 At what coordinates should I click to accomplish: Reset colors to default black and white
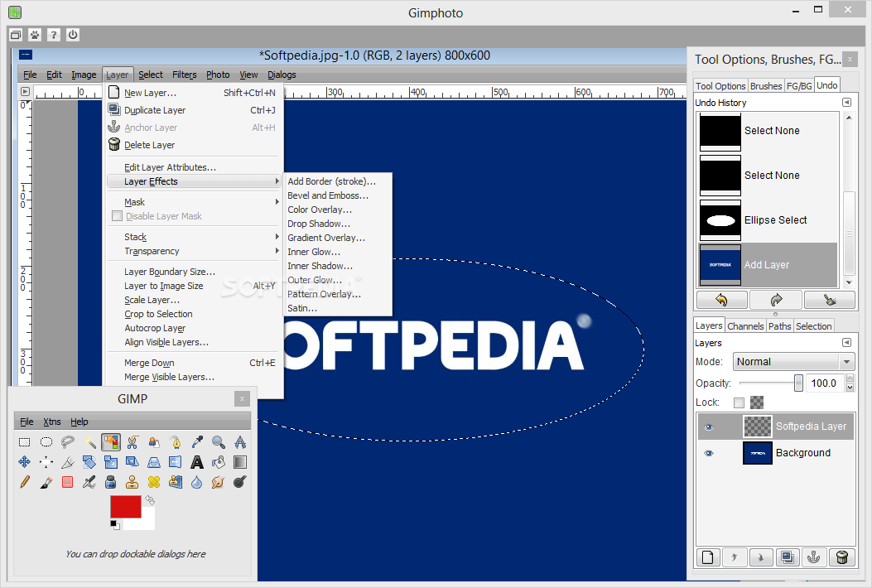pos(114,524)
